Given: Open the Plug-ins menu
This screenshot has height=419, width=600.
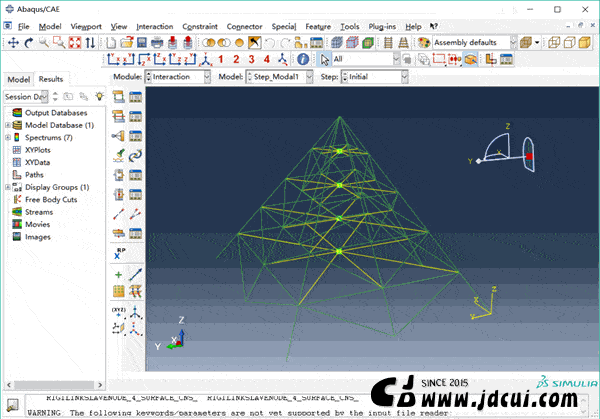Looking at the screenshot, I should click(x=382, y=26).
